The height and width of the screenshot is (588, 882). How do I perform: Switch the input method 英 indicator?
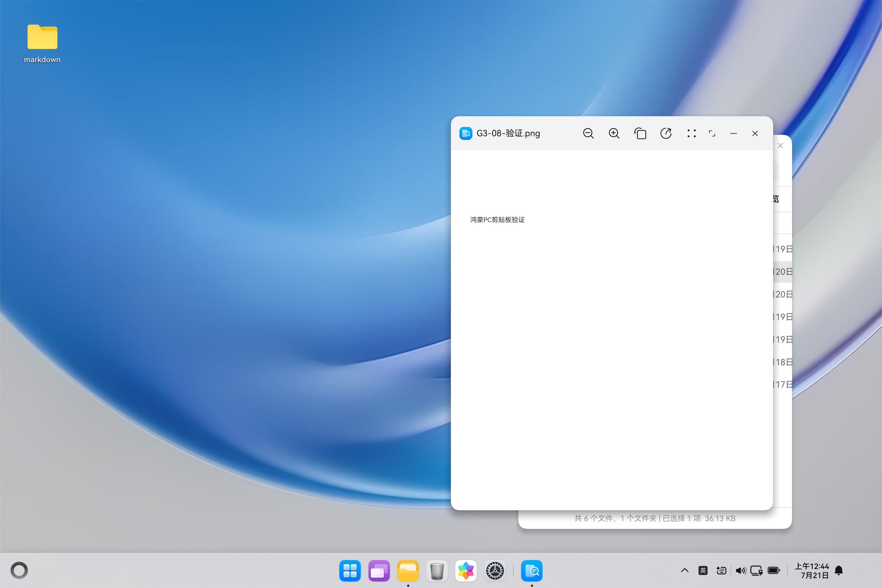(703, 571)
